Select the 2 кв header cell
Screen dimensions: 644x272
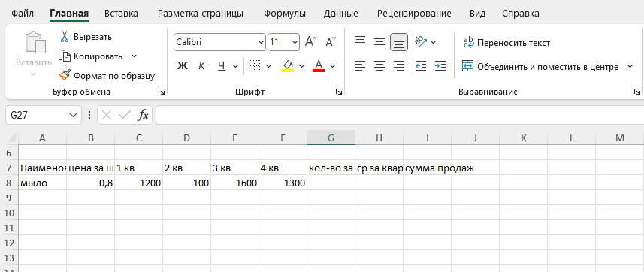click(187, 168)
